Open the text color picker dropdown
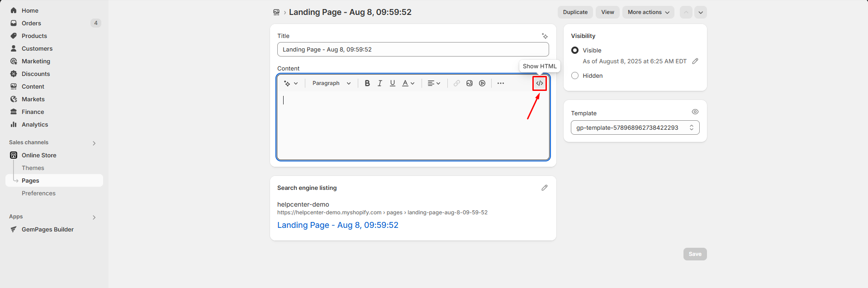This screenshot has width=868, height=288. (x=408, y=83)
